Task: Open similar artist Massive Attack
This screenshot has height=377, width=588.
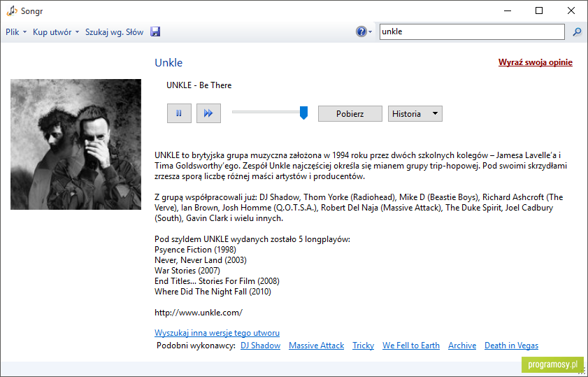Action: pos(316,346)
